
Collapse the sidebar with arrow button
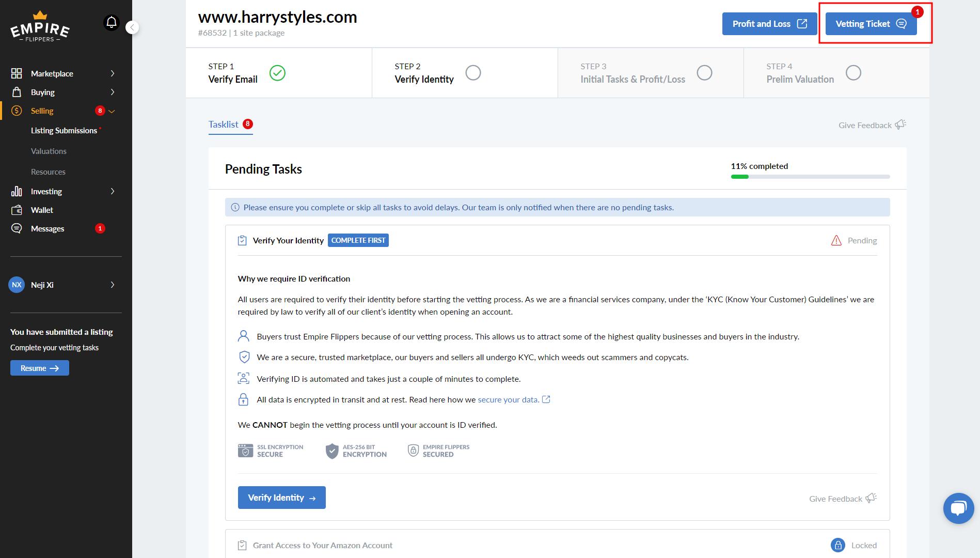tap(133, 27)
